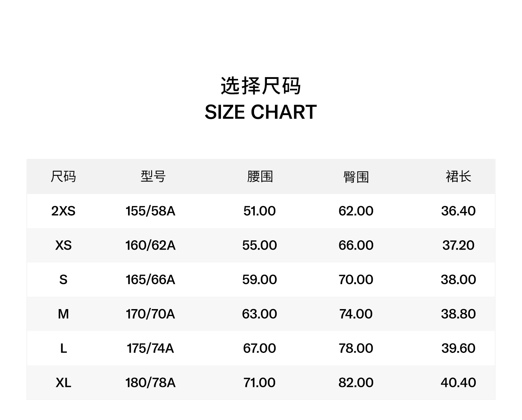The height and width of the screenshot is (420, 522).
Task: Click skirt length value 40.40
Action: click(x=458, y=382)
